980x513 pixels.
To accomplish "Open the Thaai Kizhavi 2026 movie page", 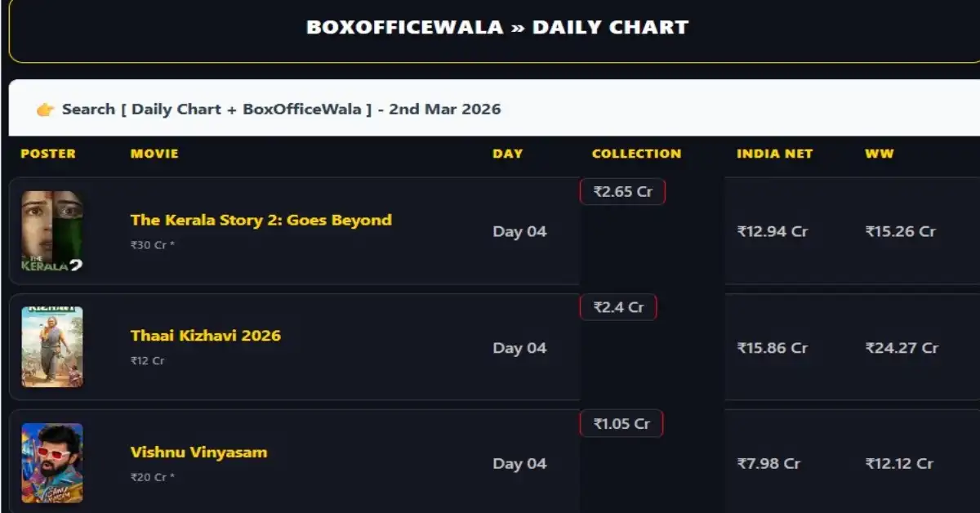I will [x=205, y=335].
